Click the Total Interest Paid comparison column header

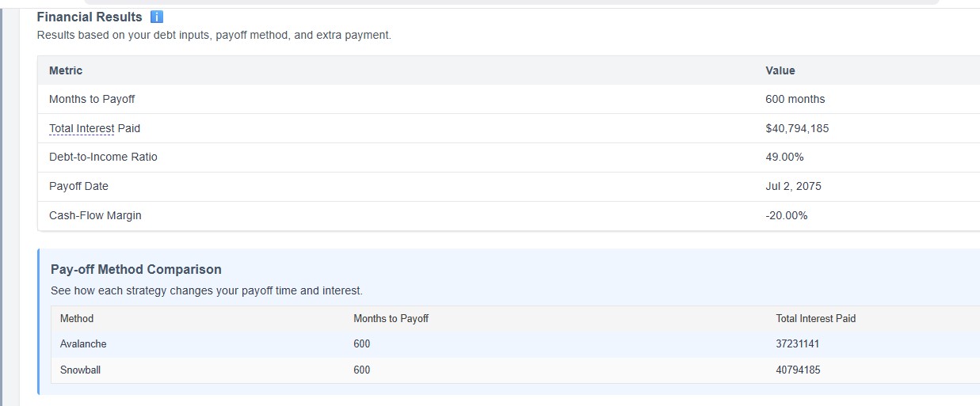(x=816, y=318)
